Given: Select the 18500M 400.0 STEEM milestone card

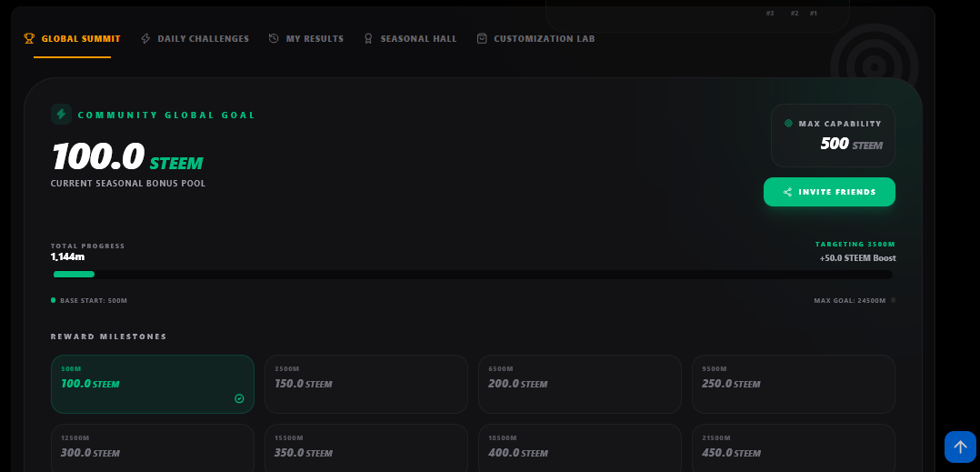Looking at the screenshot, I should point(580,448).
